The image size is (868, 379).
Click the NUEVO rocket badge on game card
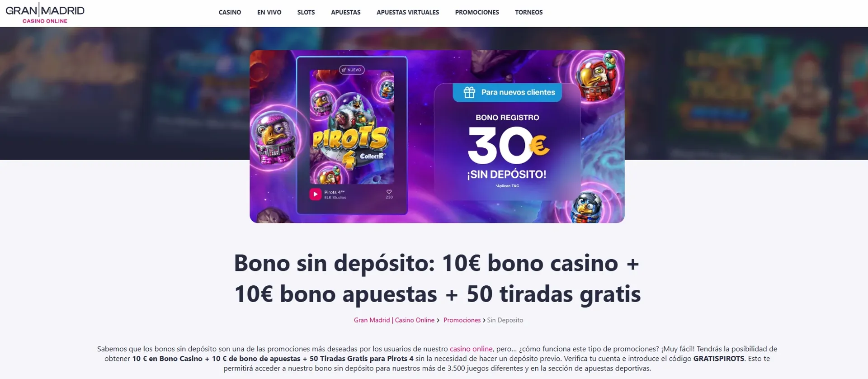click(352, 70)
